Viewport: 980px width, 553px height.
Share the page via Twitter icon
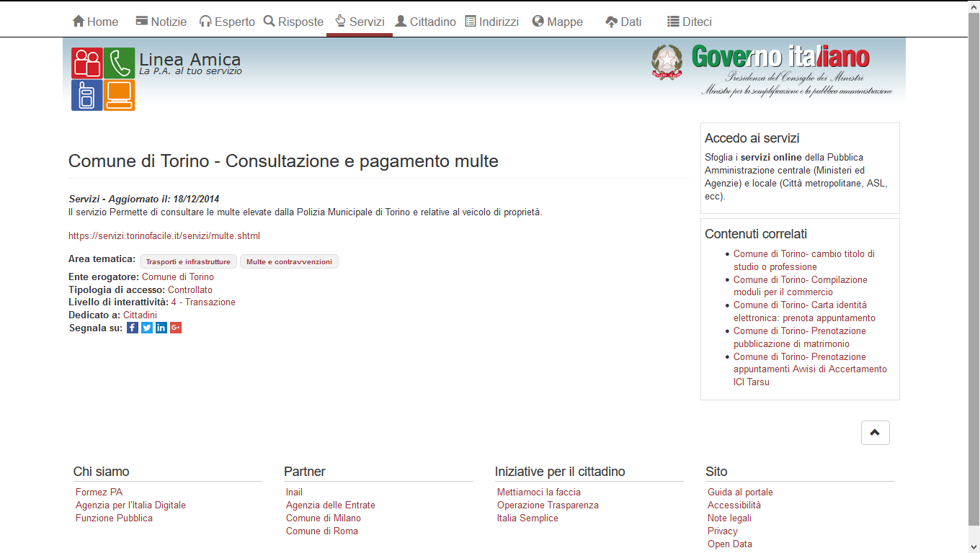tap(147, 328)
